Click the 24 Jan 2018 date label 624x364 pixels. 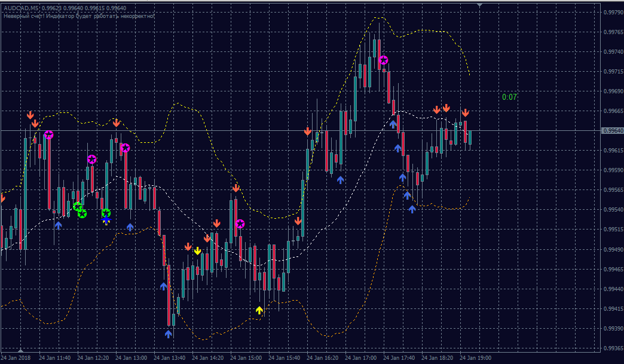click(x=16, y=358)
